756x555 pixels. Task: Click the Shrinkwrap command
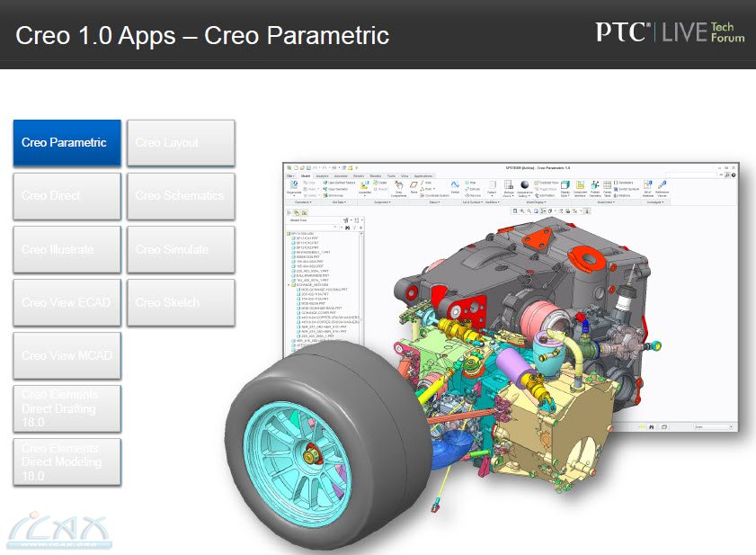[334, 195]
